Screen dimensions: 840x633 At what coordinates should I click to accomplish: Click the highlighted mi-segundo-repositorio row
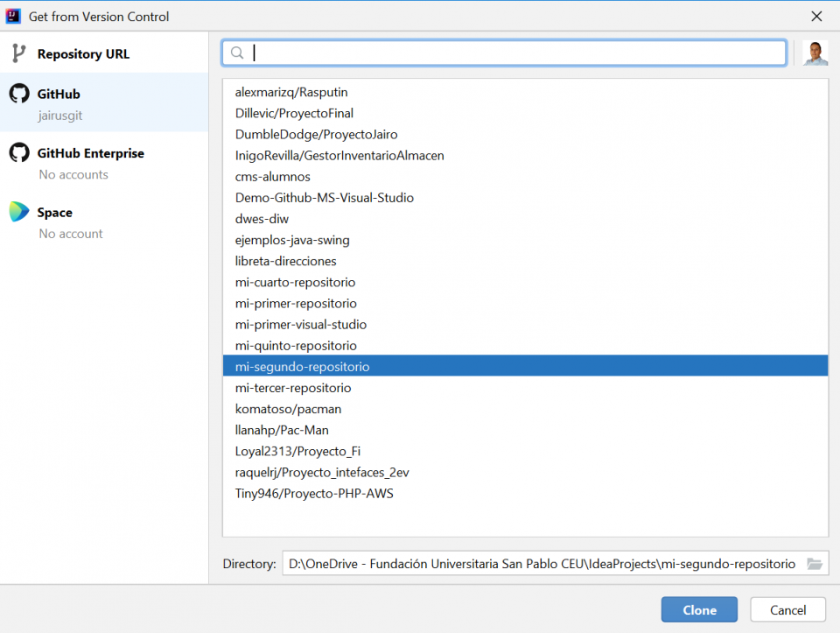526,366
